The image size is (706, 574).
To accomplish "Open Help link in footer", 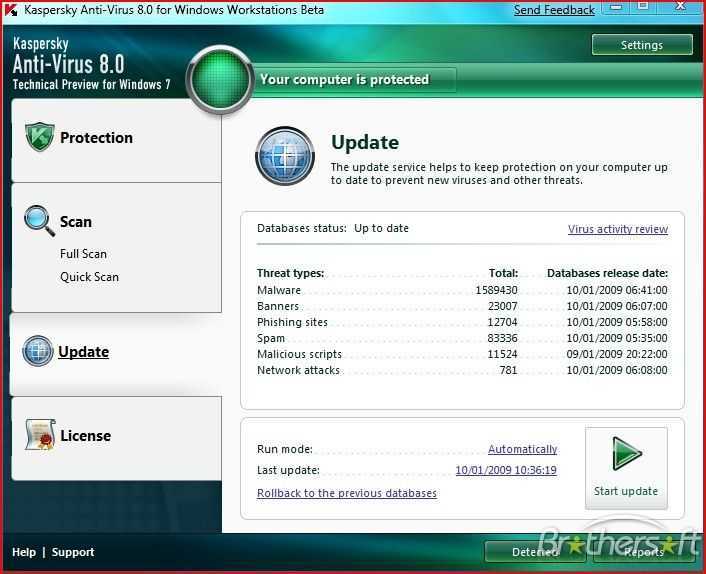I will pos(24,552).
